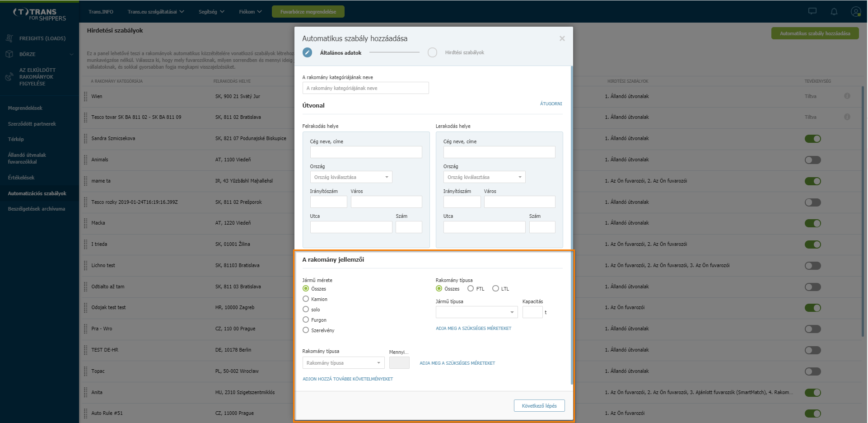Click the Következő lépés button

pos(539,406)
